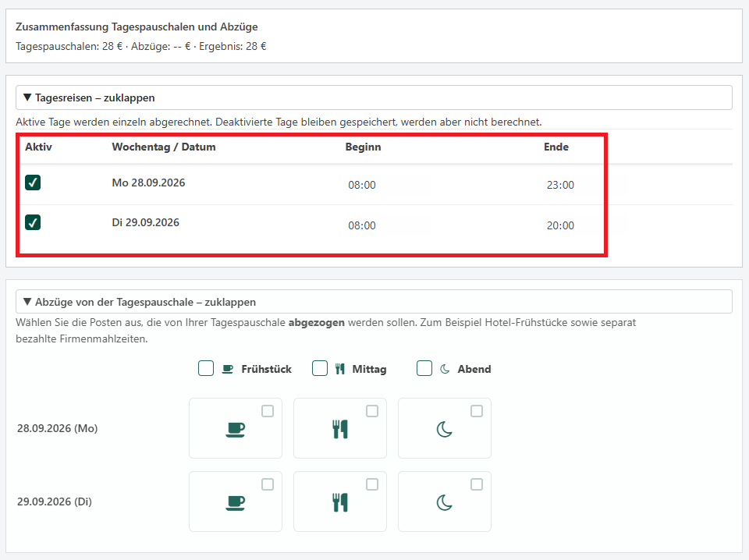Click the Zusammenfassung Tagespauschalen und Abzüge heading
Viewport: 749px width, 560px height.
click(137, 27)
